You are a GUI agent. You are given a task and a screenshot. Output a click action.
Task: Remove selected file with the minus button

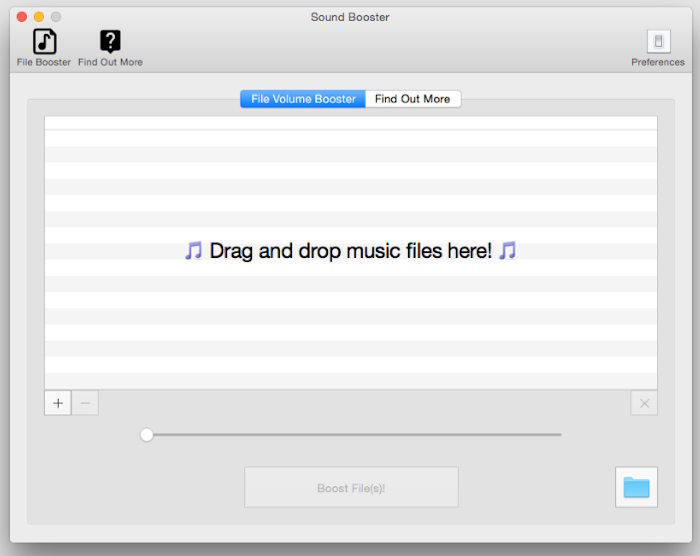click(x=85, y=403)
